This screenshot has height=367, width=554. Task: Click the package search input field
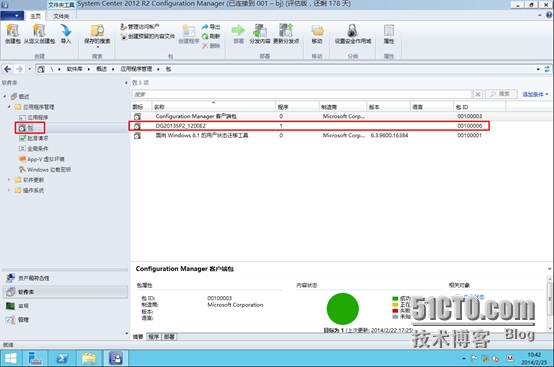pyautogui.click(x=302, y=94)
